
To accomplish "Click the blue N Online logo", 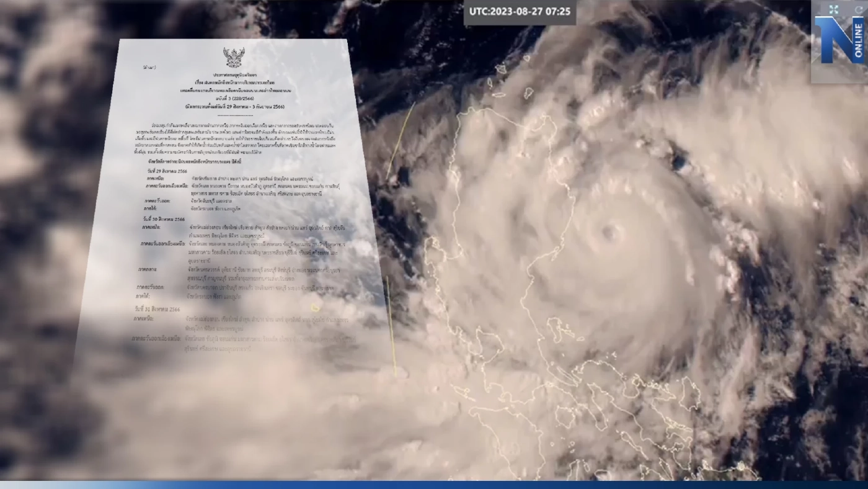I will [x=840, y=40].
